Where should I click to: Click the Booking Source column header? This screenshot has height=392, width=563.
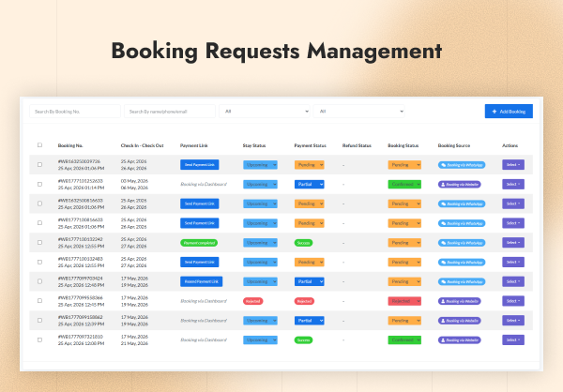[x=454, y=145]
